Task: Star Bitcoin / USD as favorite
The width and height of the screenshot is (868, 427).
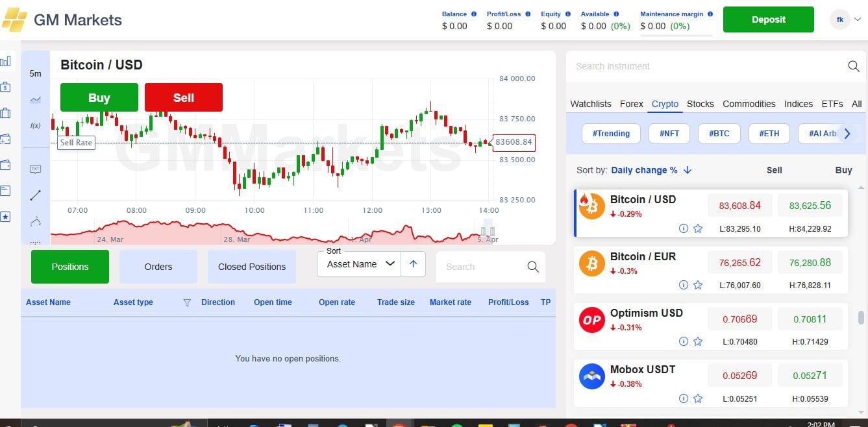Action: click(x=698, y=228)
